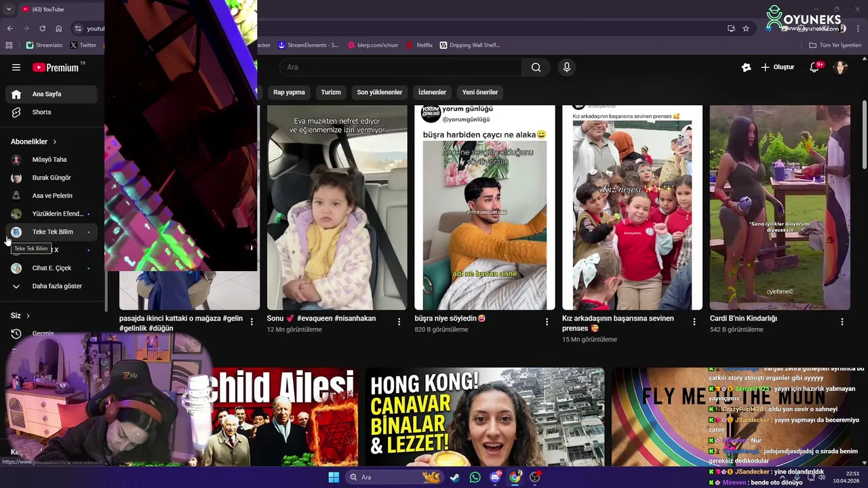Viewport: 868px width, 488px height.
Task: Open options for the pasajda ikinci kattaki short
Action: click(252, 322)
